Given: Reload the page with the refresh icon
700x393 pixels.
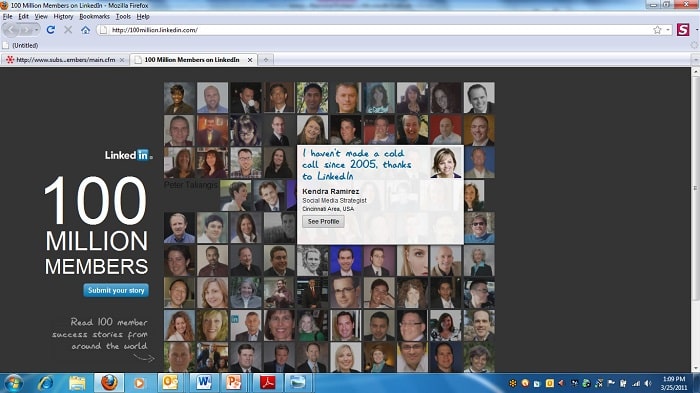Looking at the screenshot, I should point(50,30).
